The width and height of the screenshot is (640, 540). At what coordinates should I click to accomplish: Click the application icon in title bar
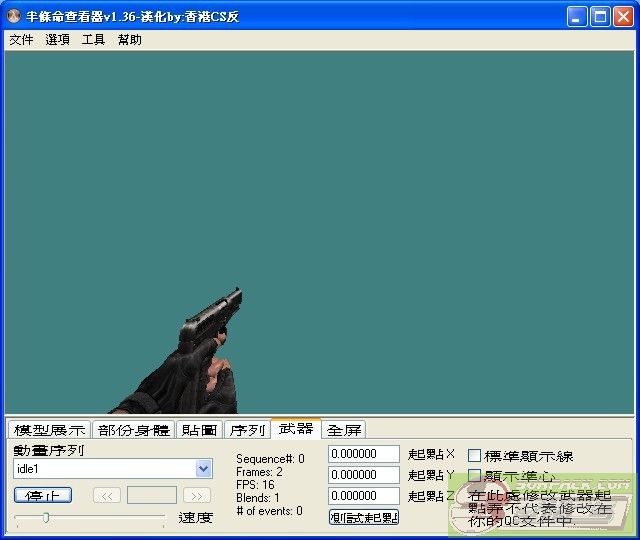[14, 16]
